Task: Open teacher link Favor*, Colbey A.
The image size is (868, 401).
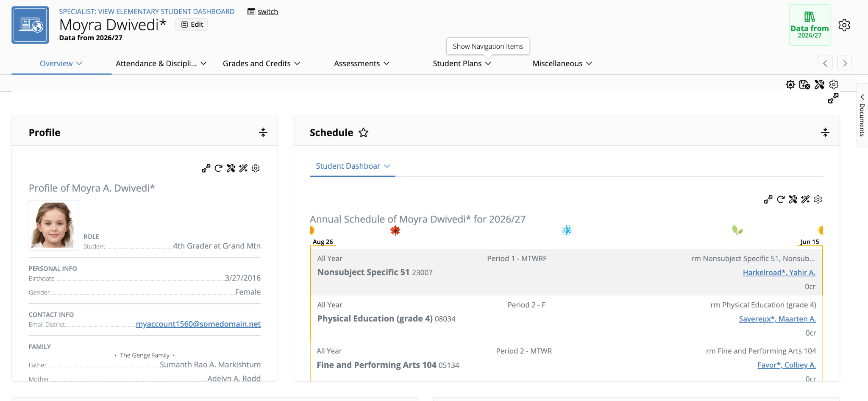Action: [787, 365]
